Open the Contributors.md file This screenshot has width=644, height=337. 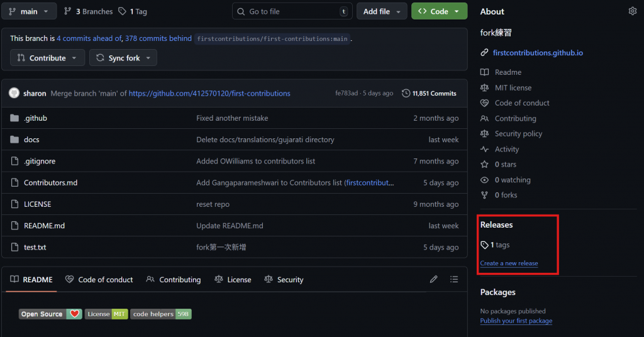click(x=50, y=183)
